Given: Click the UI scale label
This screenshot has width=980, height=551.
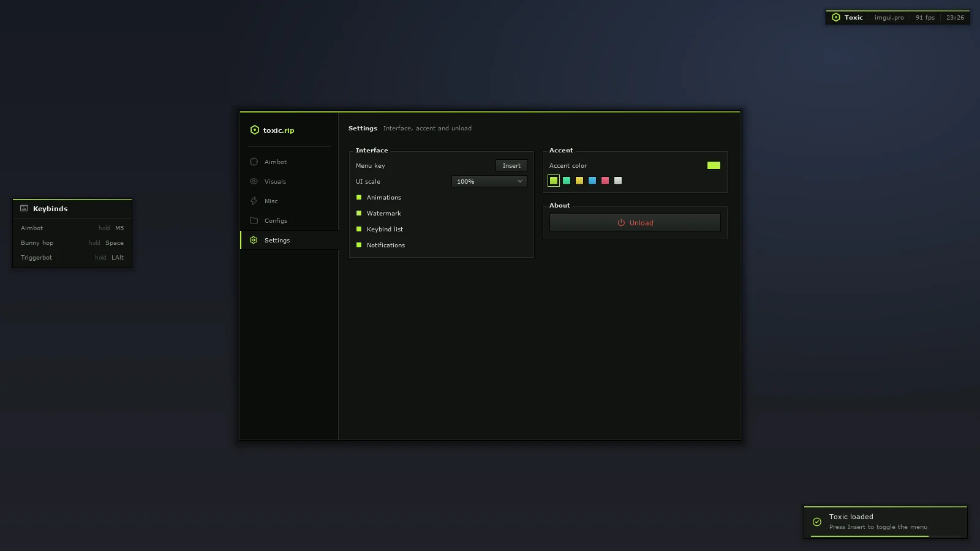Looking at the screenshot, I should (x=368, y=182).
